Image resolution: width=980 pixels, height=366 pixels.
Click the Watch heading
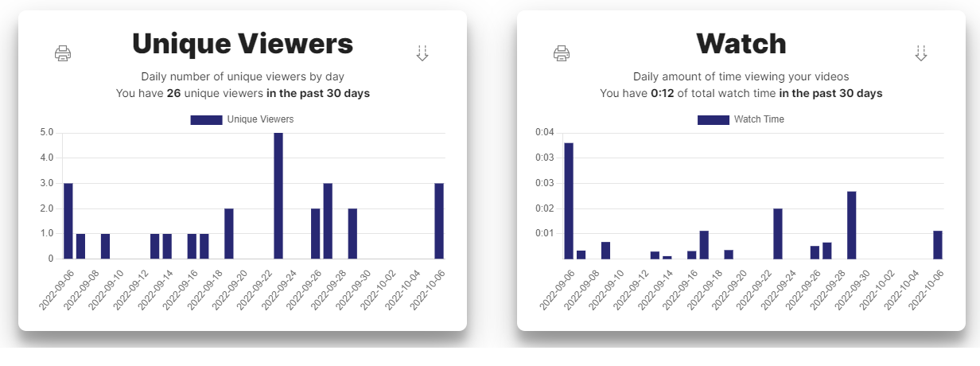[x=741, y=43]
